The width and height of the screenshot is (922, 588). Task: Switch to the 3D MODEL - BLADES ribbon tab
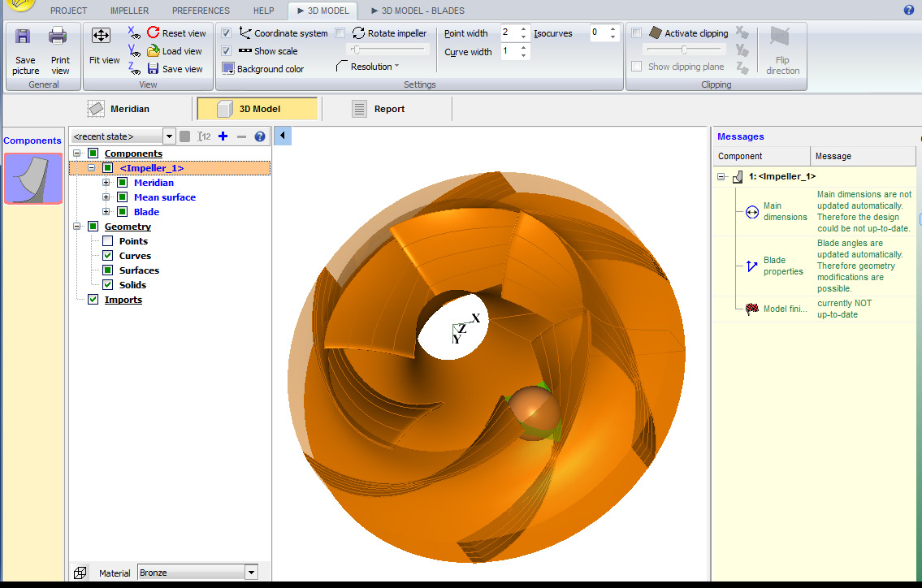[418, 11]
